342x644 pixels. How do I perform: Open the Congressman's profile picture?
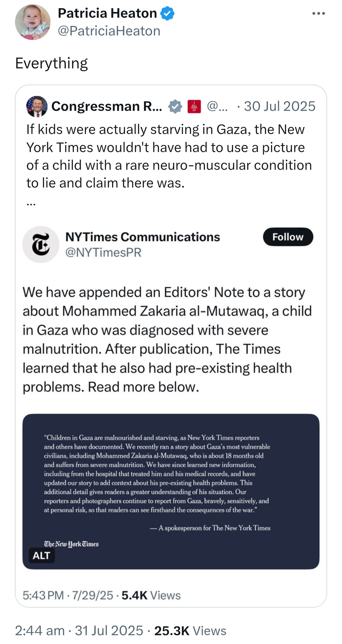(x=37, y=106)
